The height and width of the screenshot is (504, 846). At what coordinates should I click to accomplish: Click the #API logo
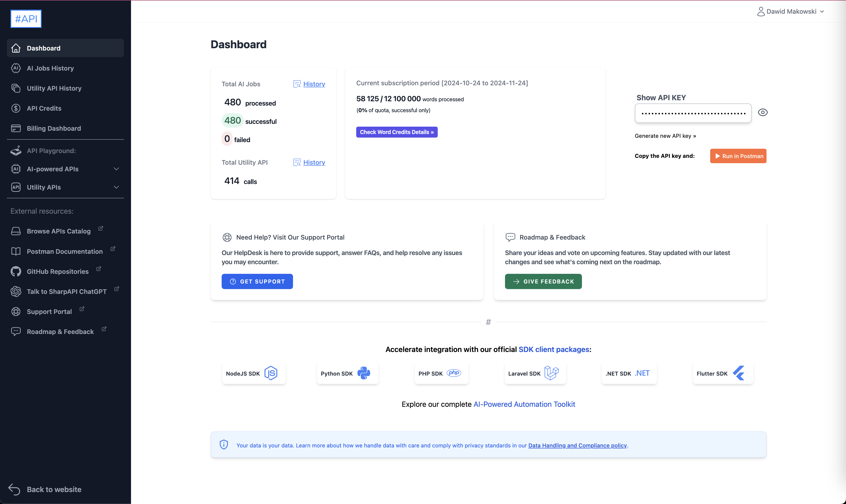[x=26, y=19]
